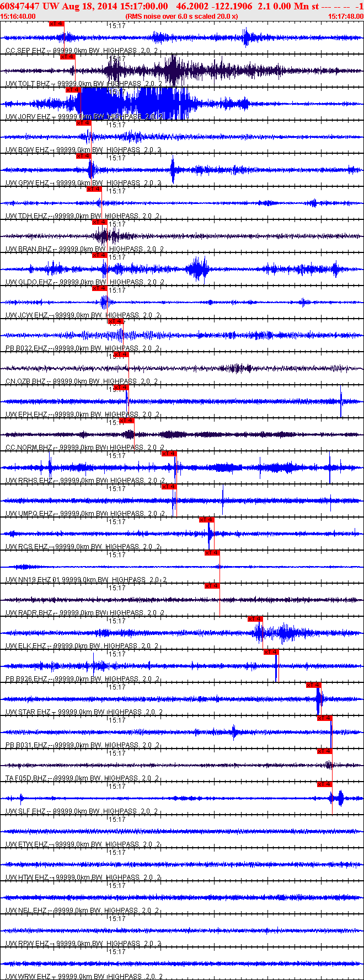364x980 pixels.
Task: Click the red pick flag on UW.RCS trace
Action: coord(207,520)
